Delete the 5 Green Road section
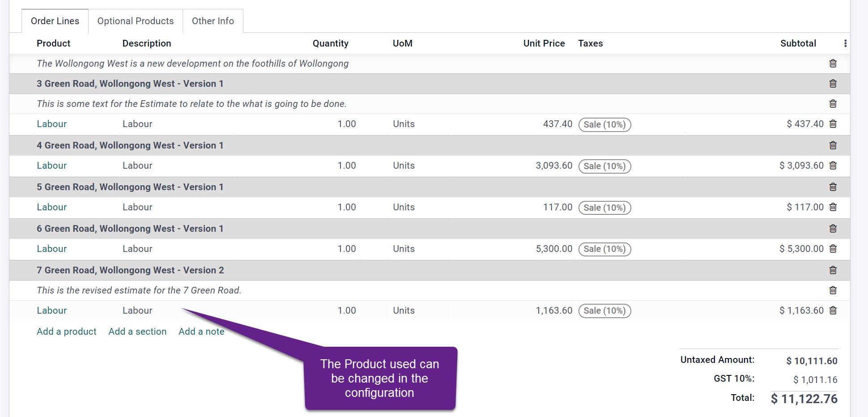 click(x=833, y=187)
